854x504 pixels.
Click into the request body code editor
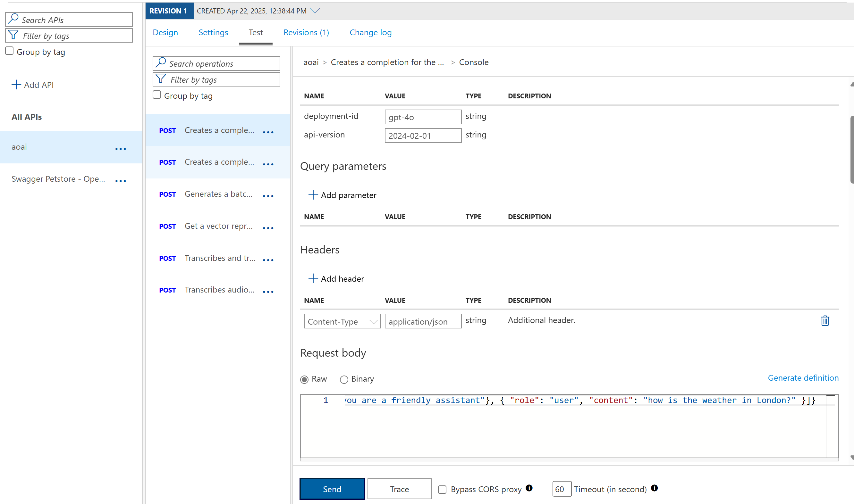pos(569,426)
